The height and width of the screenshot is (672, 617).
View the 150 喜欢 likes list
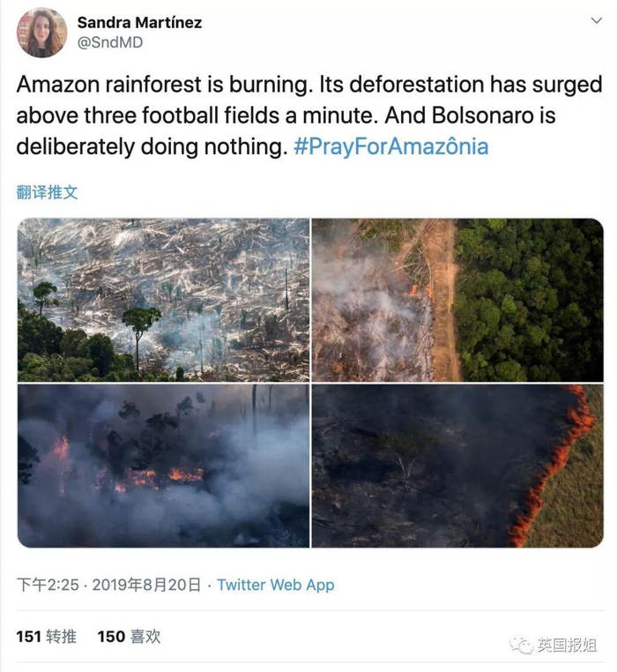click(x=129, y=636)
